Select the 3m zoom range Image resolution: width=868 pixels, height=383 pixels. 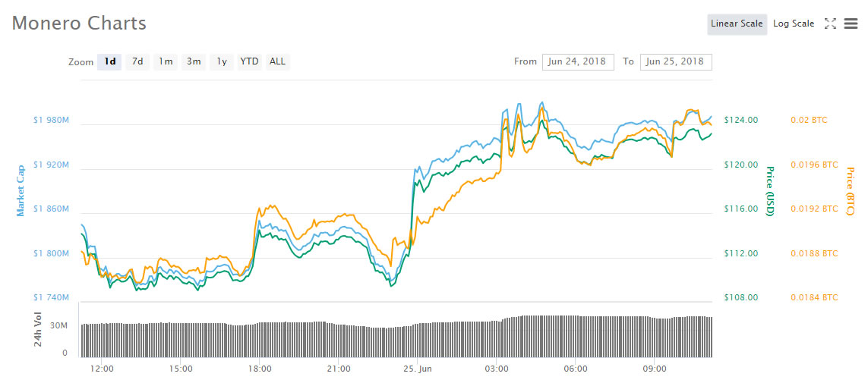[194, 61]
